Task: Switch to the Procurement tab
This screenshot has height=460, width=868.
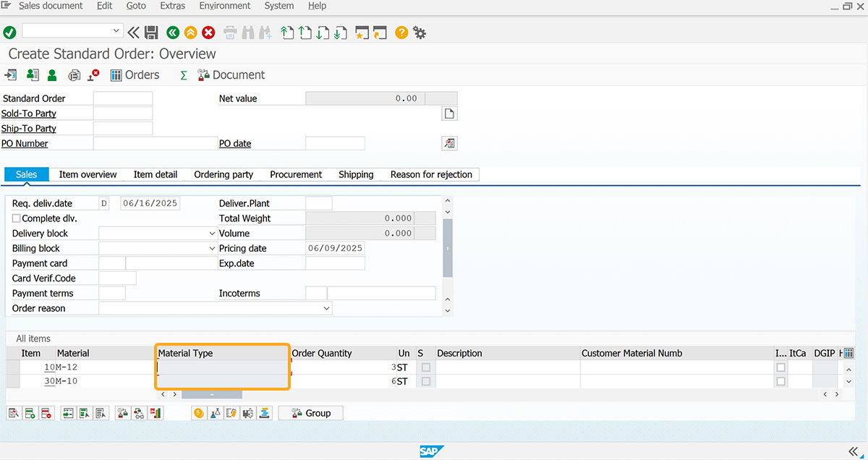Action: 296,174
